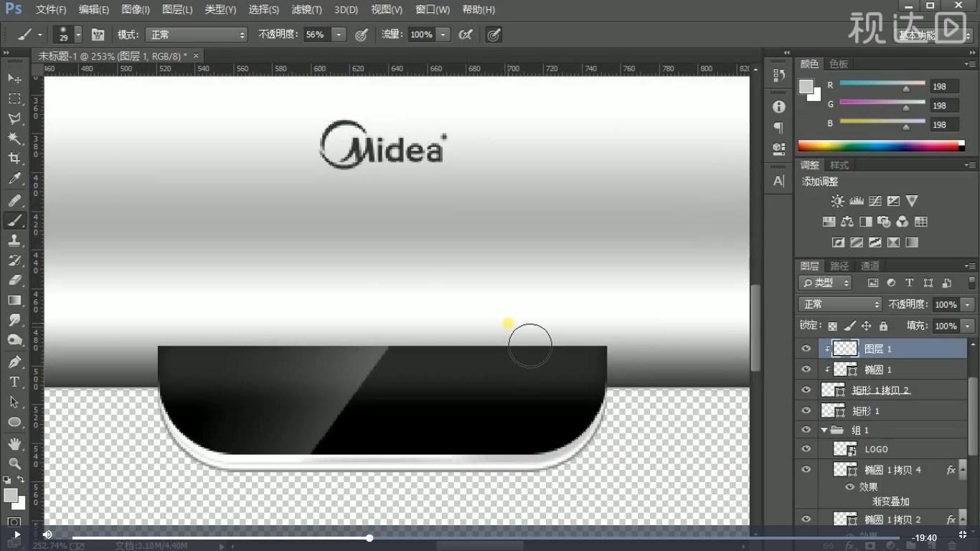Select the Move tool
The height and width of the screenshot is (551, 980).
point(14,78)
